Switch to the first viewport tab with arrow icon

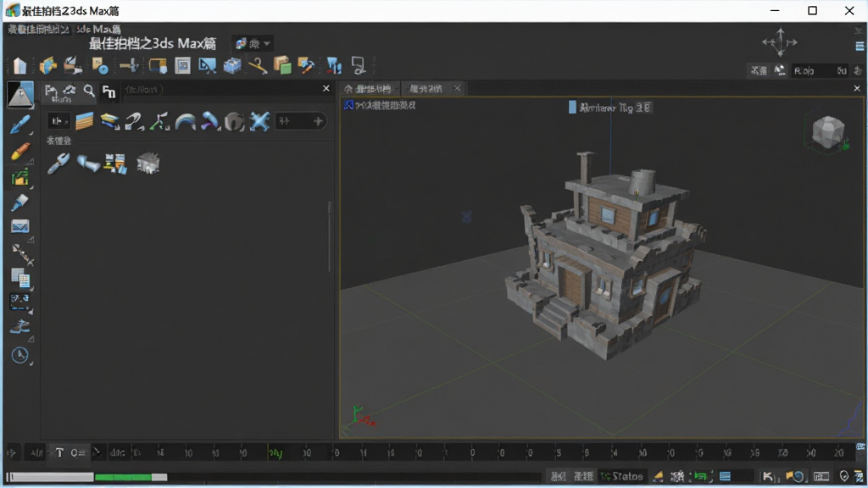(x=368, y=88)
